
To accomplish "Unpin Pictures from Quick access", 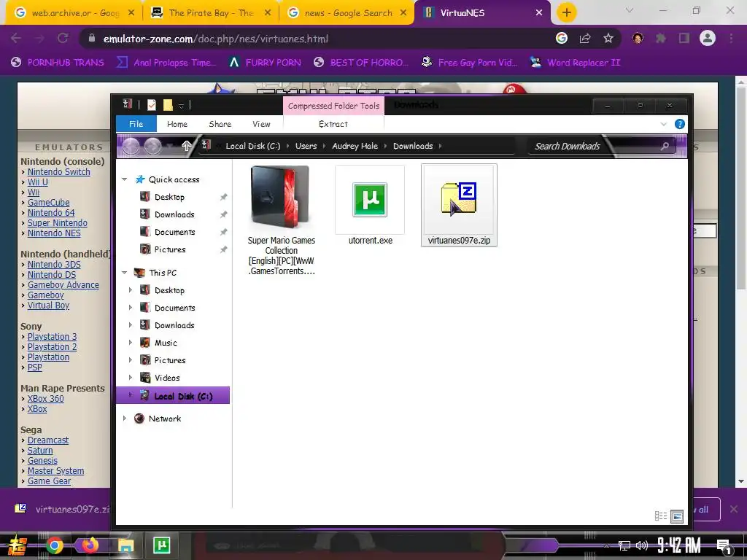I will [x=223, y=249].
